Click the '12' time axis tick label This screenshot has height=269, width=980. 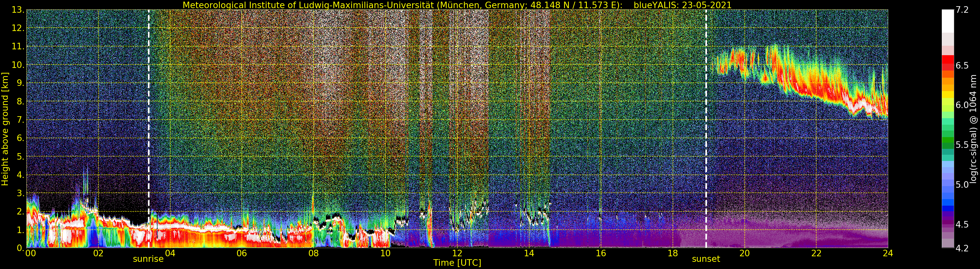tap(457, 253)
